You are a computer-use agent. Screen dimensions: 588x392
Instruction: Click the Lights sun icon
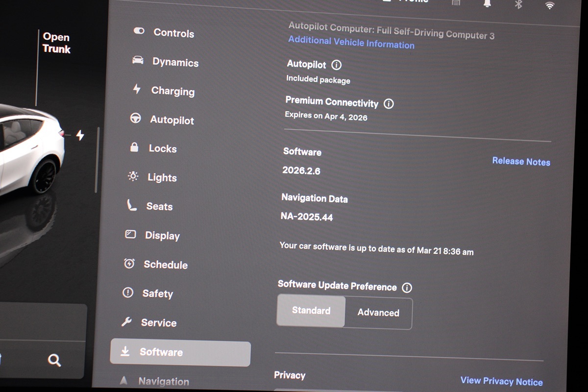(133, 176)
